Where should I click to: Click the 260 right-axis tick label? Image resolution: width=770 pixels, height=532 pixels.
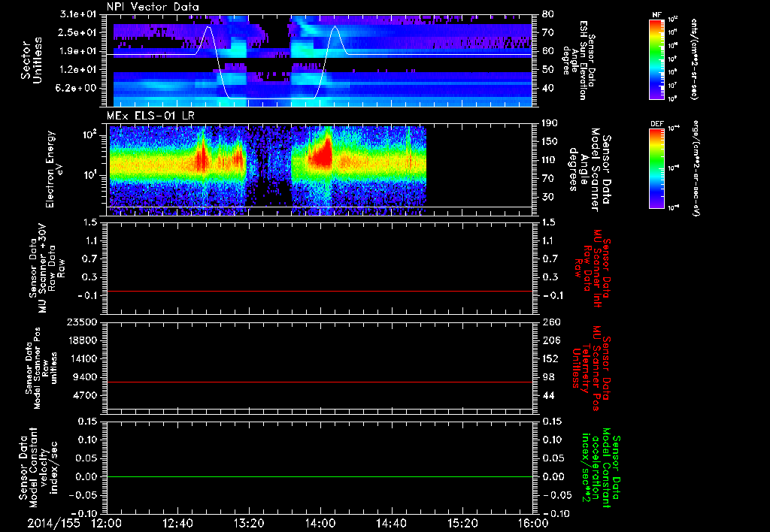point(551,322)
